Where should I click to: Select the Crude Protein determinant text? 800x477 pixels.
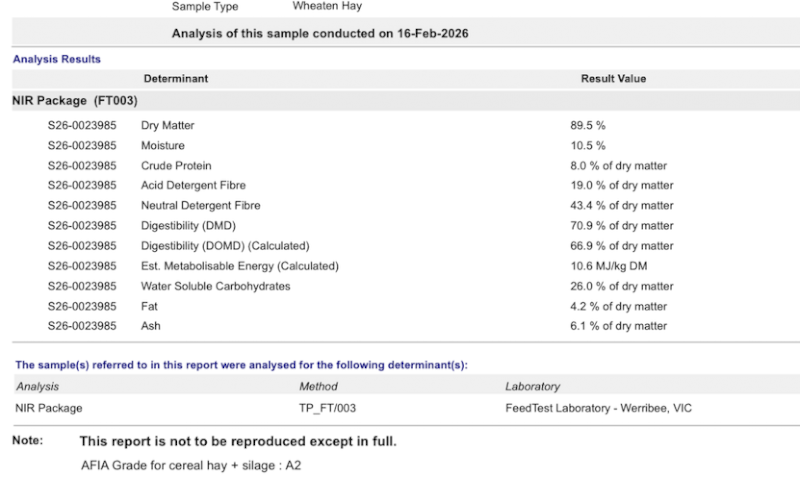click(176, 166)
